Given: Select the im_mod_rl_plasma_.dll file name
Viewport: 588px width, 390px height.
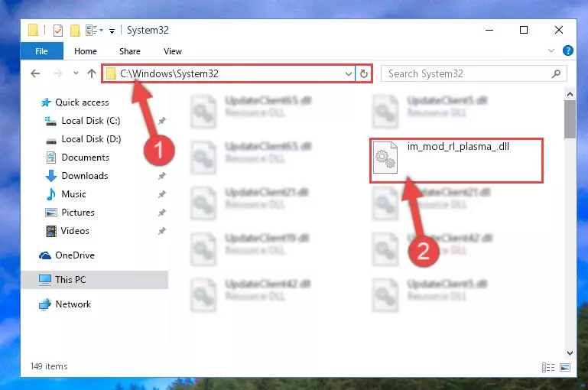Looking at the screenshot, I should coord(458,147).
